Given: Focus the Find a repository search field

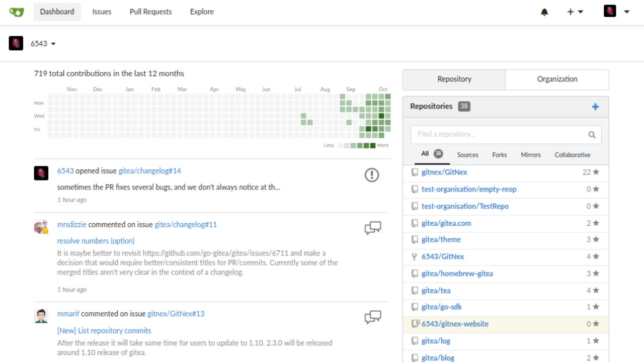Looking at the screenshot, I should coord(498,134).
